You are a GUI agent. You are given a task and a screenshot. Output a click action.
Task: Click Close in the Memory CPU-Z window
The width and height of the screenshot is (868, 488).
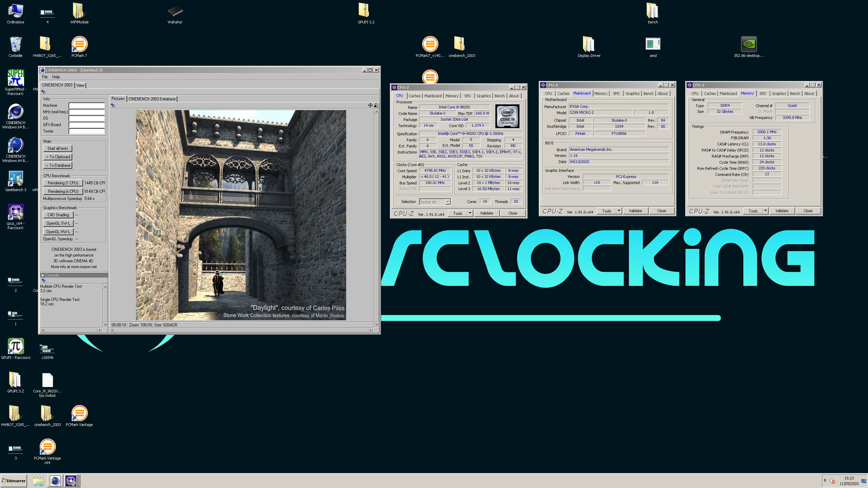pos(808,211)
